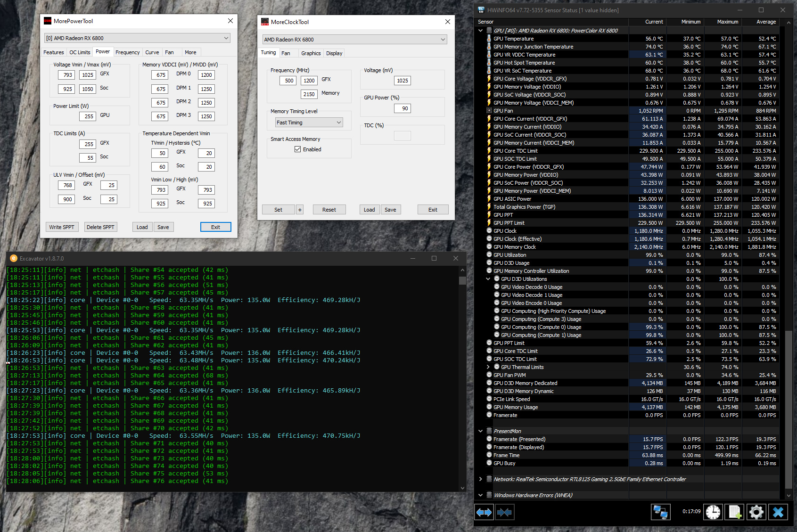This screenshot has width=797, height=532.
Task: Click the Delete SPPT button
Action: (100, 227)
